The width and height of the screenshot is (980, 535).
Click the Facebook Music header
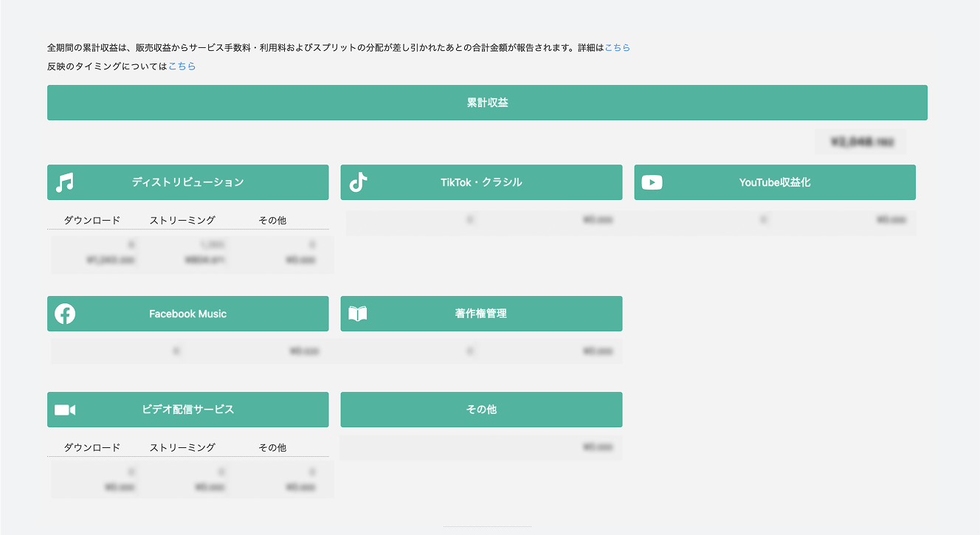187,314
